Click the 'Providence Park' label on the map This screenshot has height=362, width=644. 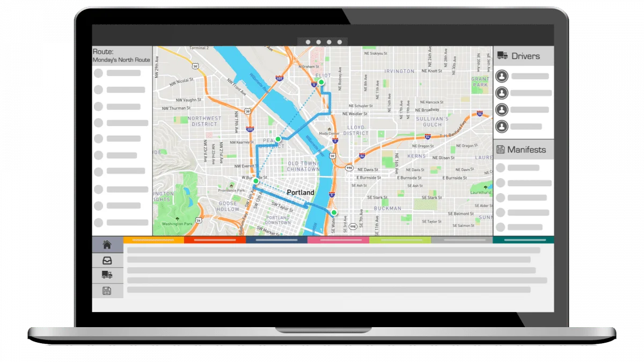point(231,190)
